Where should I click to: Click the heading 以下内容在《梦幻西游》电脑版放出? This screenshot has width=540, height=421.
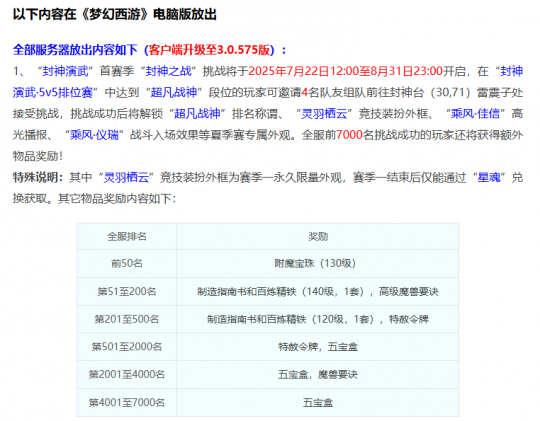(115, 14)
